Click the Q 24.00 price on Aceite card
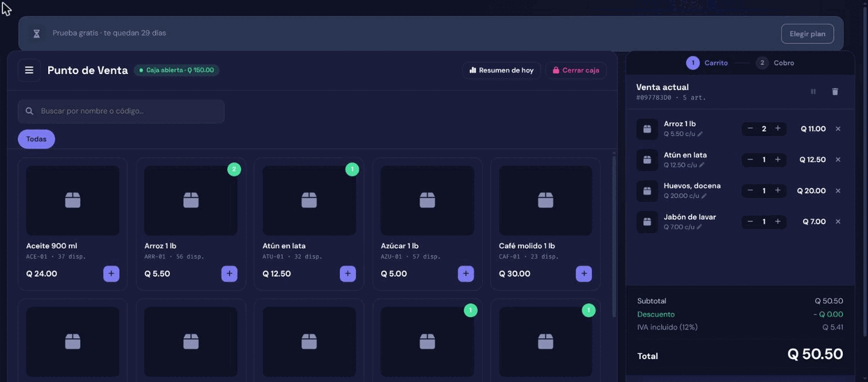Image resolution: width=868 pixels, height=382 pixels. point(42,274)
